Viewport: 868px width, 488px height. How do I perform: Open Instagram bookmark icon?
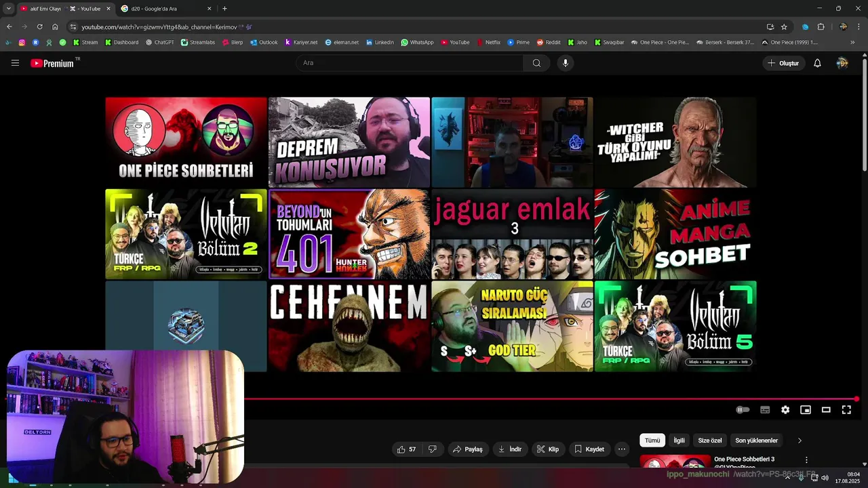pyautogui.click(x=22, y=42)
